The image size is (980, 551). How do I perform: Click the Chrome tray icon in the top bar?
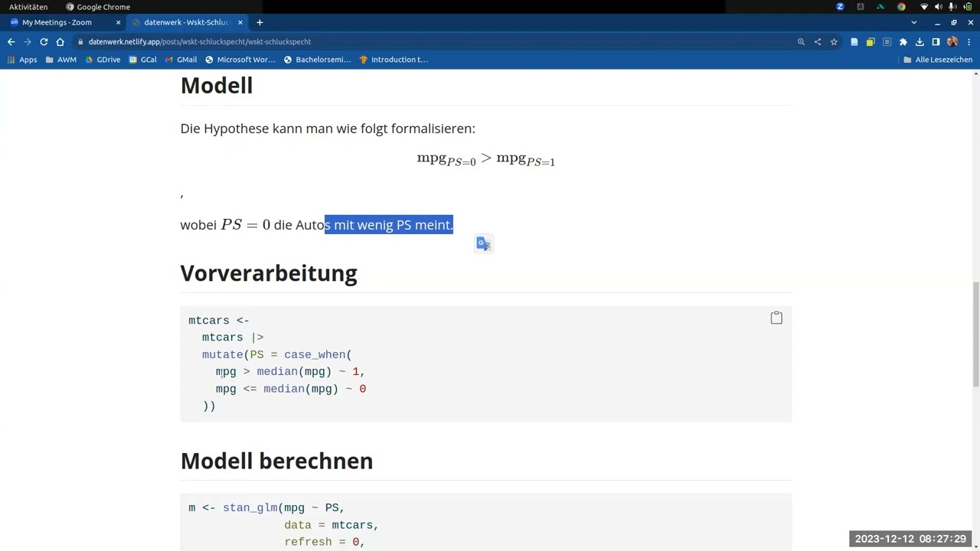(x=901, y=7)
